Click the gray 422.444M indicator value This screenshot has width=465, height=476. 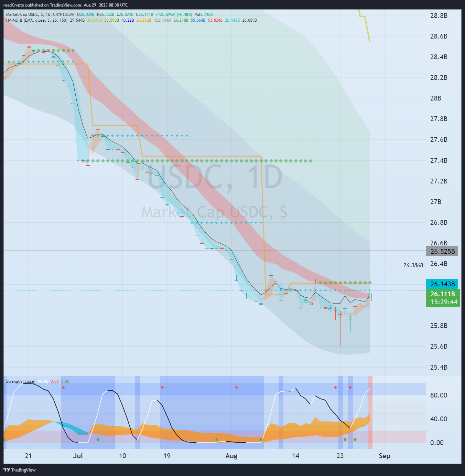pos(162,20)
